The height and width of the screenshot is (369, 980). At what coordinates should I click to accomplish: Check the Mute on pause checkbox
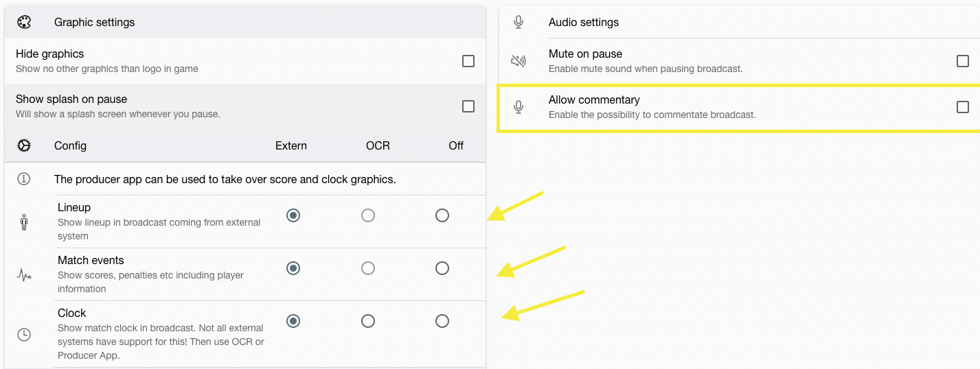(963, 61)
